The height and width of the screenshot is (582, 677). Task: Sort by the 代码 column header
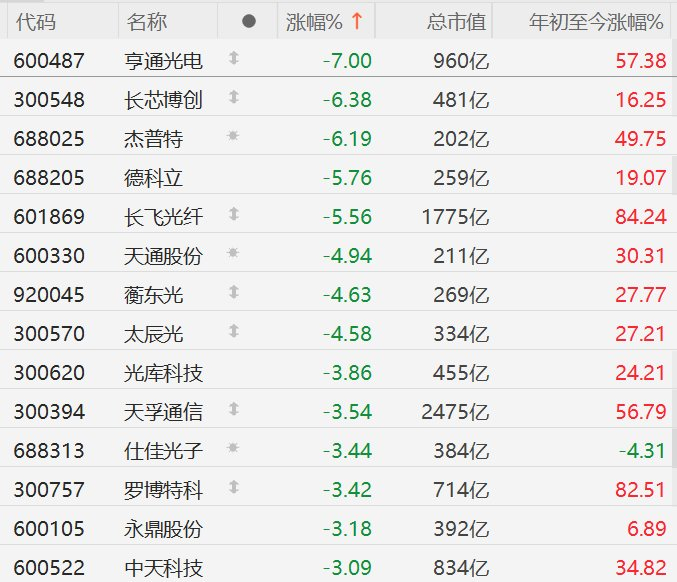pyautogui.click(x=36, y=22)
